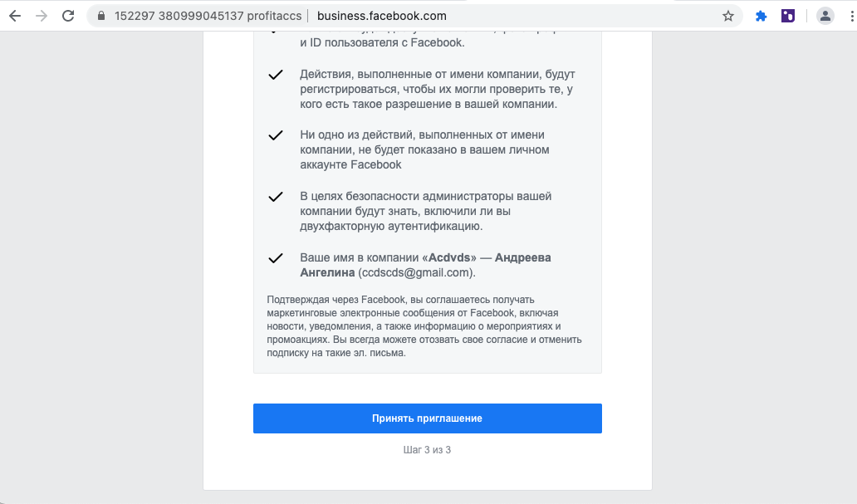Open Chrome's three-dot menu

[851, 16]
